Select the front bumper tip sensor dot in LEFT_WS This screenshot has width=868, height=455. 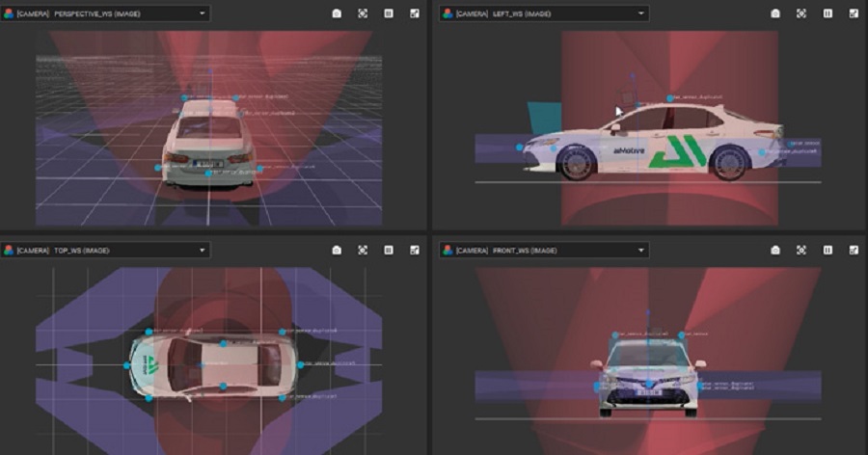(519, 147)
